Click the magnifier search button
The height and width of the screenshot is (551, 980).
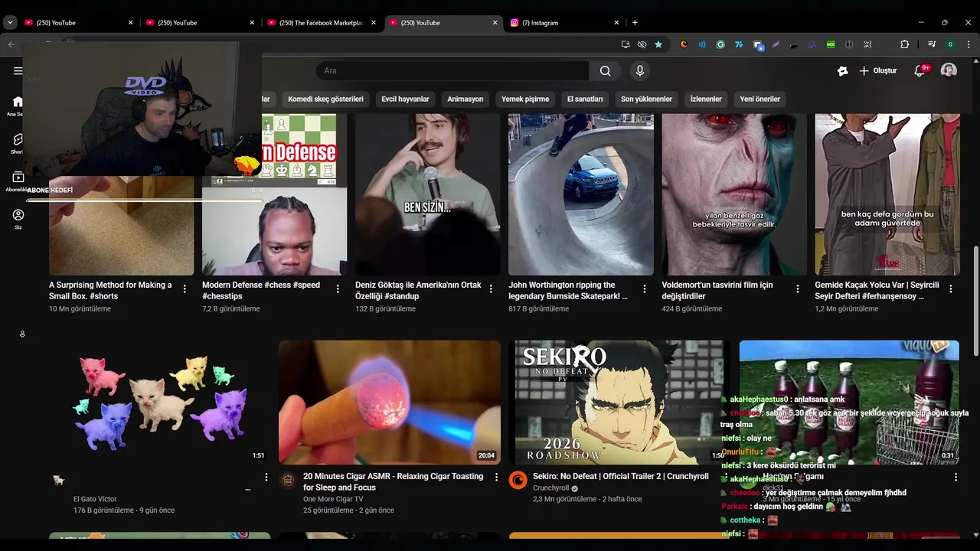[605, 71]
